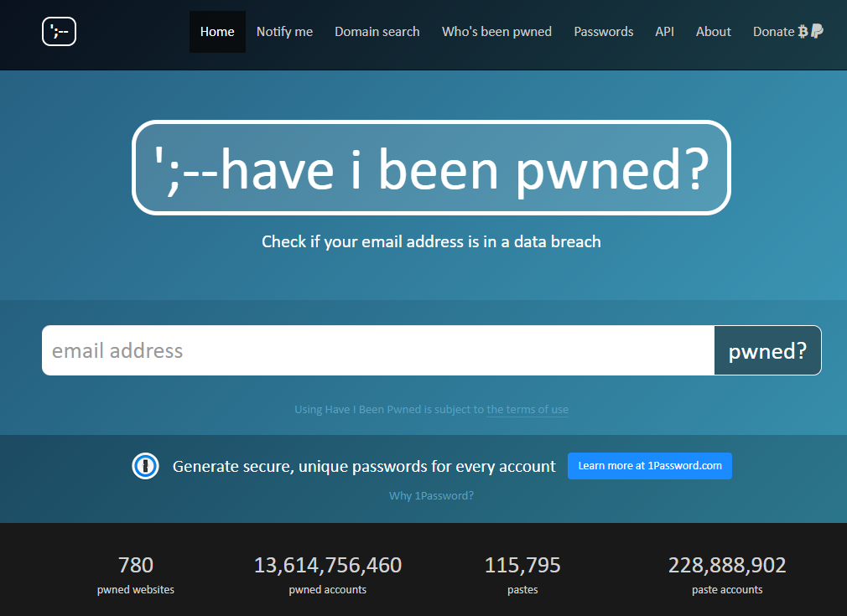The width and height of the screenshot is (847, 616).
Task: Open Domain search in navigation
Action: (x=377, y=32)
